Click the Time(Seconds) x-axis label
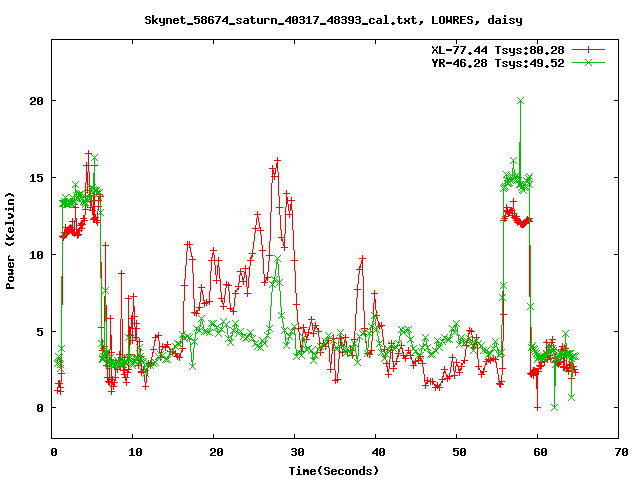Screen dimensions: 640x480 click(333, 471)
